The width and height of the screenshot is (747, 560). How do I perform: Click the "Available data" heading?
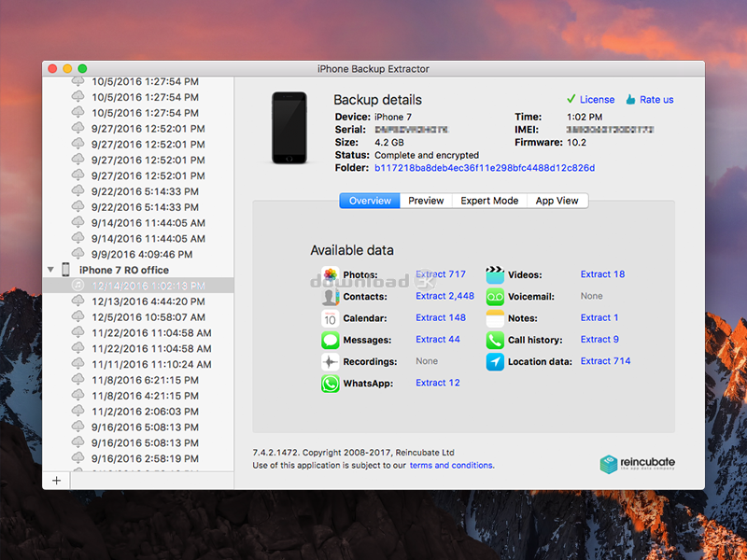click(352, 250)
